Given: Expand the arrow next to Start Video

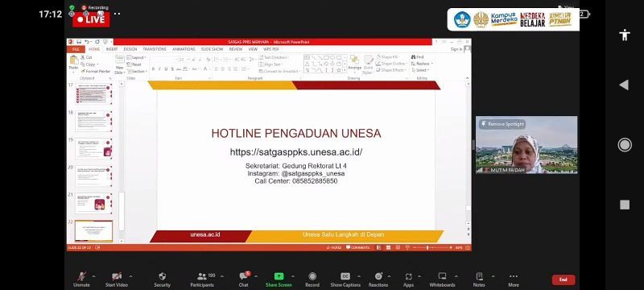Looking at the screenshot, I should pos(130,276).
